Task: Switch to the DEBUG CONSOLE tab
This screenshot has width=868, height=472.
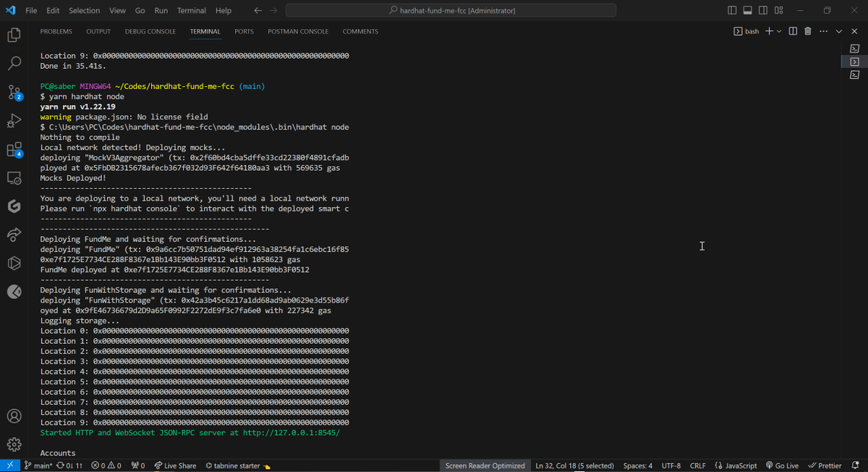Action: [x=150, y=31]
